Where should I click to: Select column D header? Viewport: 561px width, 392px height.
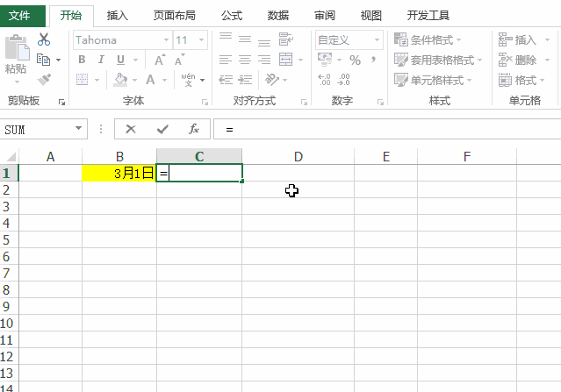(x=298, y=156)
